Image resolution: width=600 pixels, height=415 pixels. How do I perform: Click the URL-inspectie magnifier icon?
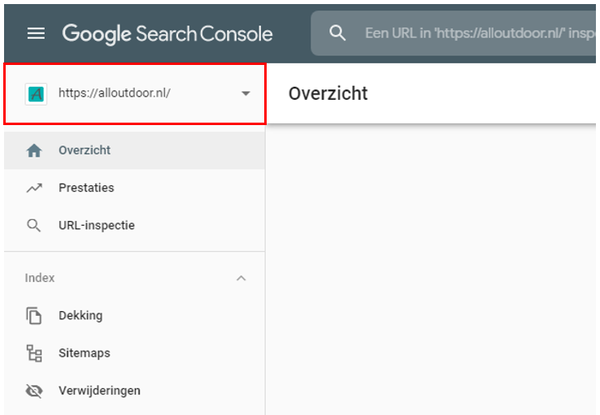coord(34,226)
